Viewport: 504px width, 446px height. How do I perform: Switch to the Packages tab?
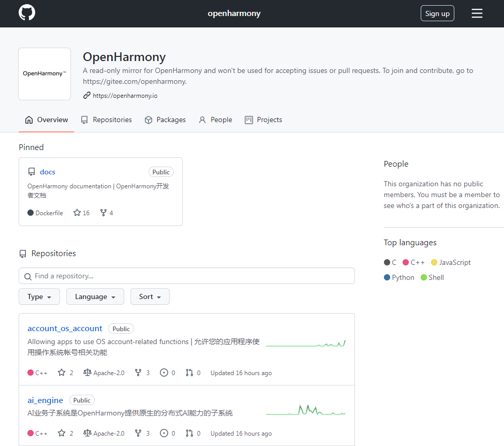coord(165,120)
